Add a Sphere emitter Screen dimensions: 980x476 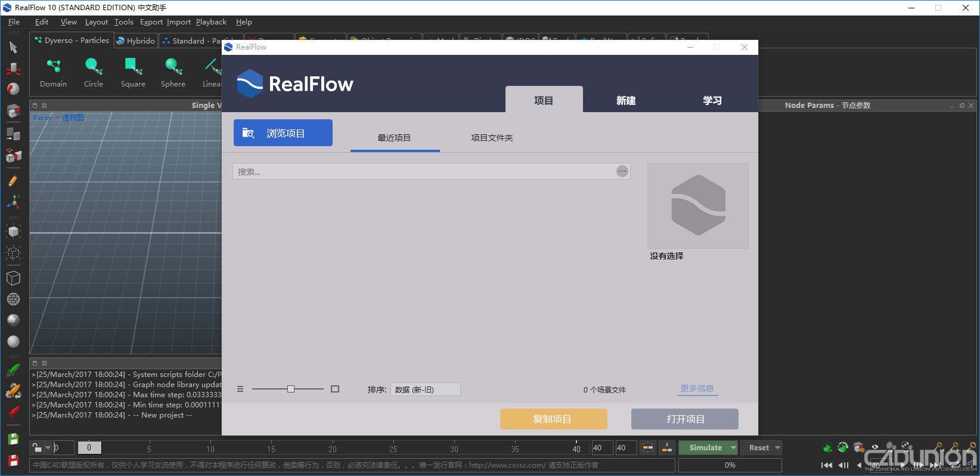[173, 73]
